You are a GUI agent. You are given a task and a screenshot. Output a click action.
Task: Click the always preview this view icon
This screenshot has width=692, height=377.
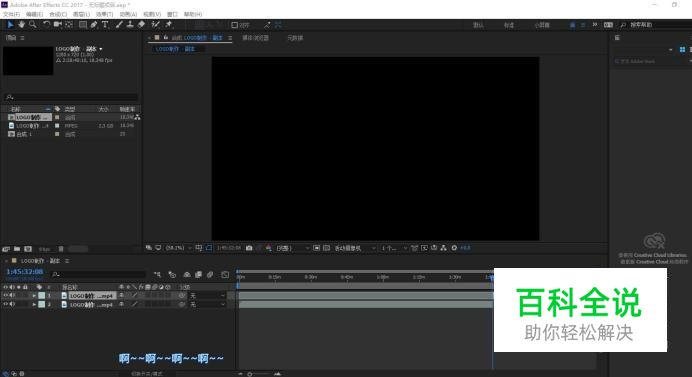click(149, 248)
